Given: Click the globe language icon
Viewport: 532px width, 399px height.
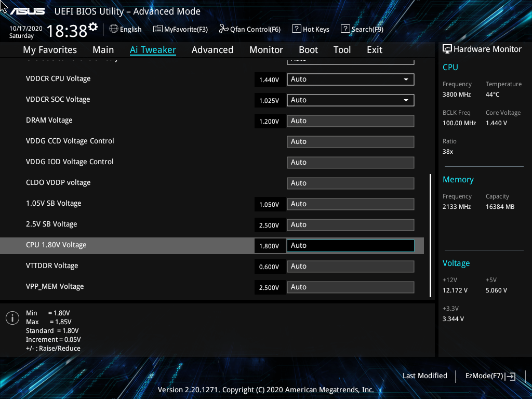Looking at the screenshot, I should coord(114,29).
